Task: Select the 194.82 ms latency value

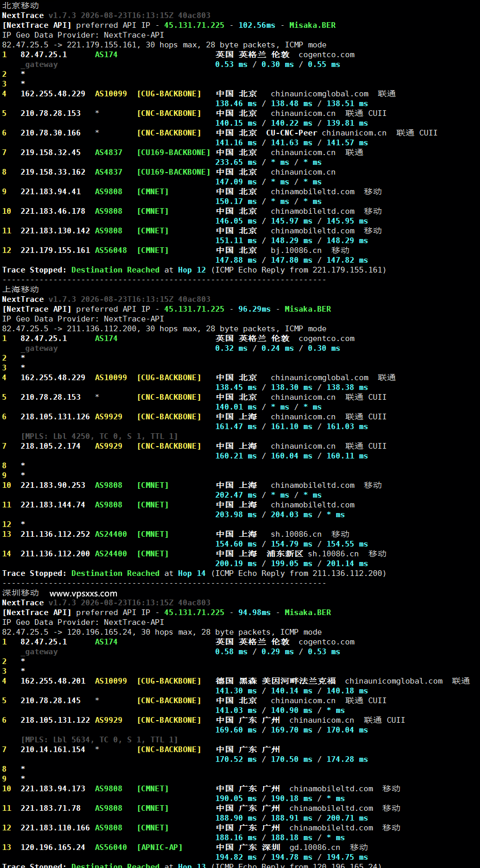Action: pos(236,857)
